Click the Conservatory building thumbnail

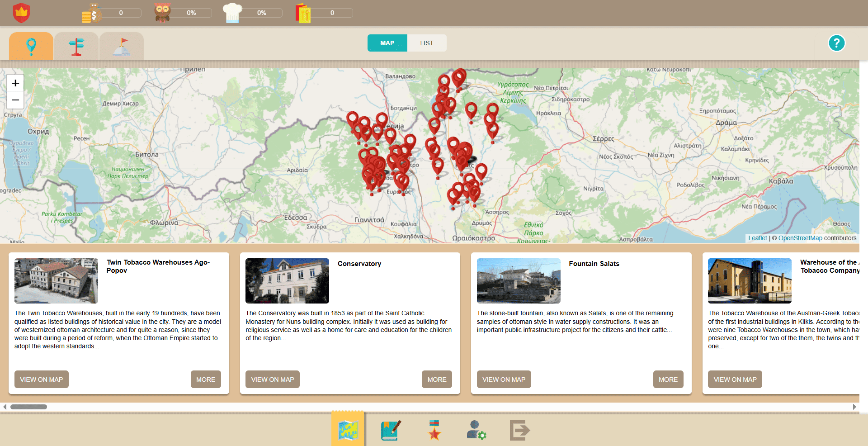tap(287, 281)
